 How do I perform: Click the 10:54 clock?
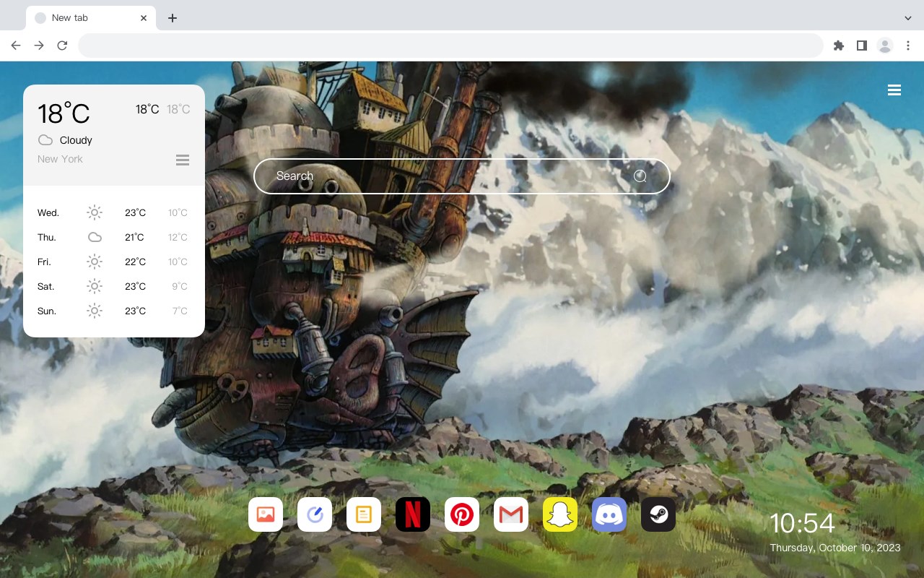pyautogui.click(x=802, y=523)
